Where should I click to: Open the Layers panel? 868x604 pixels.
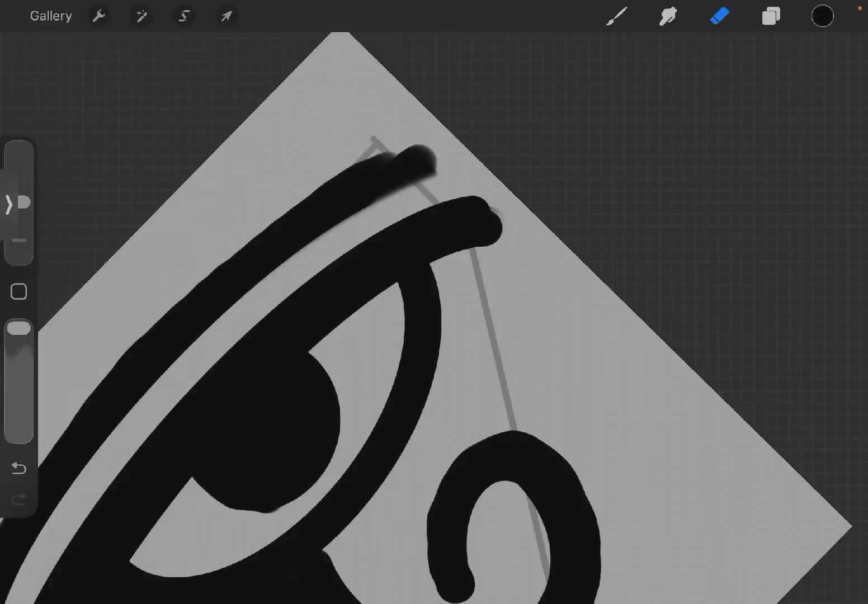click(x=771, y=16)
